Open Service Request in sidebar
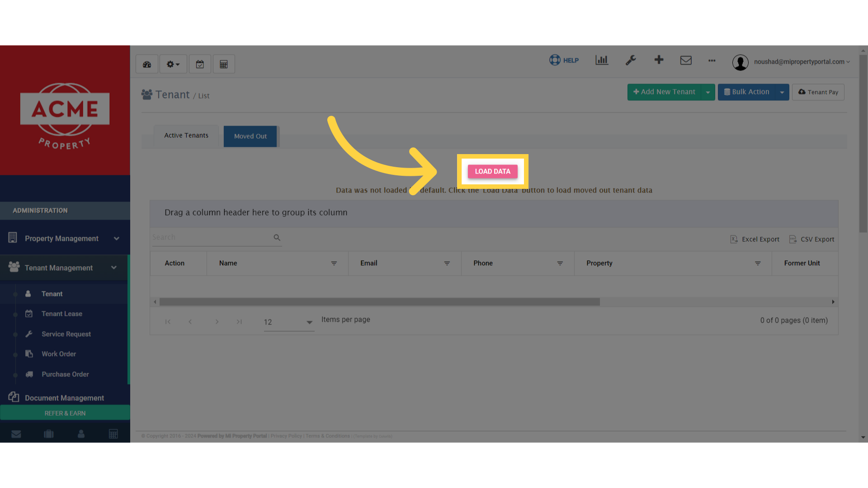 66,334
